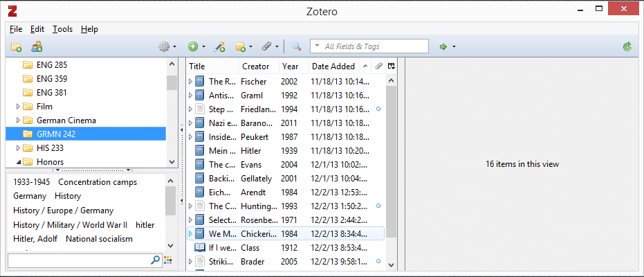
Task: Click the New Group icon
Action: tap(37, 46)
